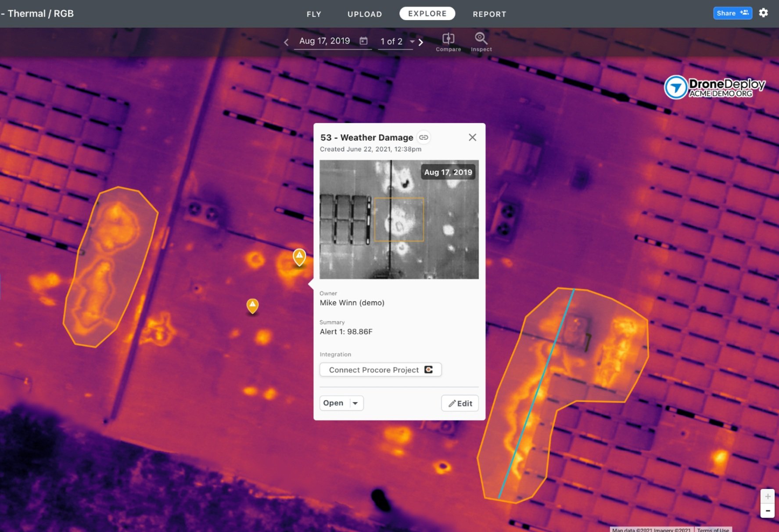Zoom in on the map
This screenshot has width=779, height=532.
[768, 496]
